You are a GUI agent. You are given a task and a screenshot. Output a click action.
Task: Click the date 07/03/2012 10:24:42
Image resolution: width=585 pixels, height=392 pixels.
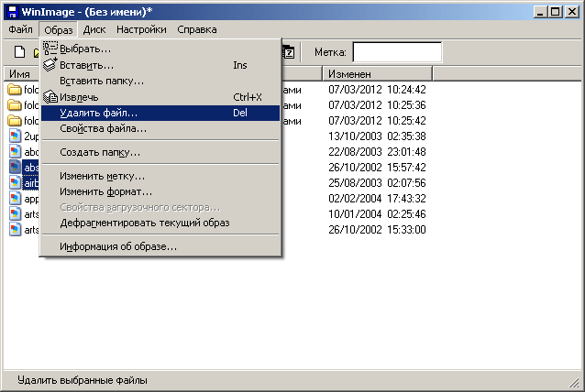[x=377, y=90]
